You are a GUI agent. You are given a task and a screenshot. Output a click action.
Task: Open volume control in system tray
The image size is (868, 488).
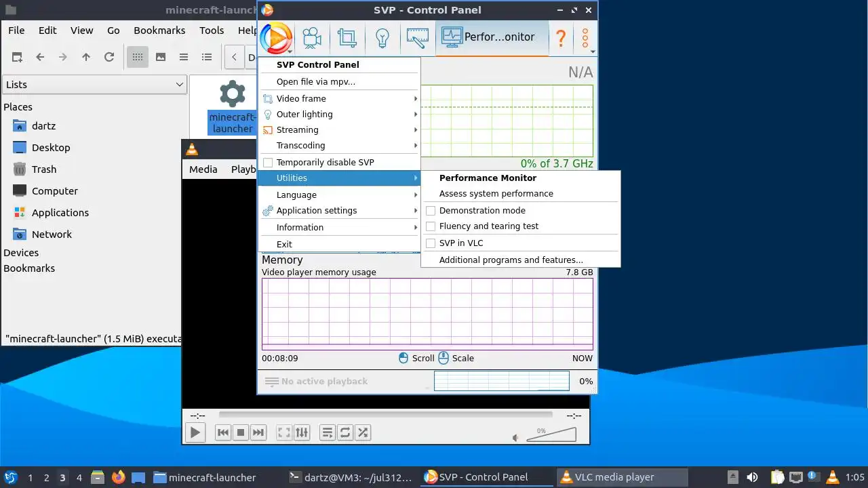click(752, 477)
